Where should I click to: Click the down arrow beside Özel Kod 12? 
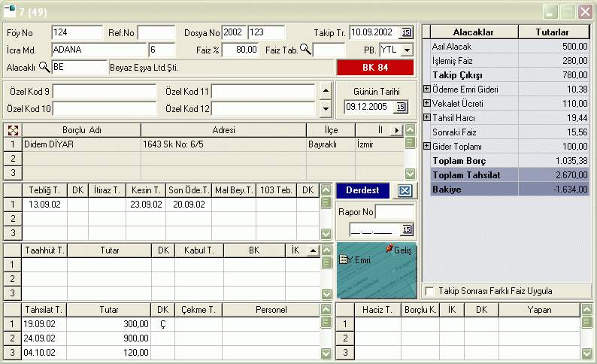(x=326, y=108)
